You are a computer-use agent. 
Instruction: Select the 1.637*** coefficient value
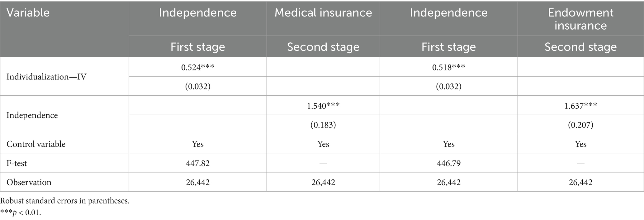pos(580,106)
